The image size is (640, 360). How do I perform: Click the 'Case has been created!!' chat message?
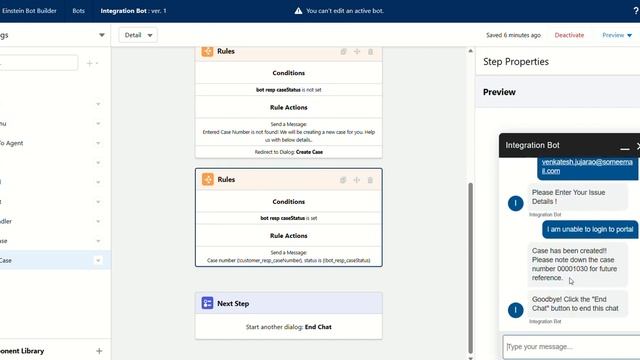tap(577, 264)
